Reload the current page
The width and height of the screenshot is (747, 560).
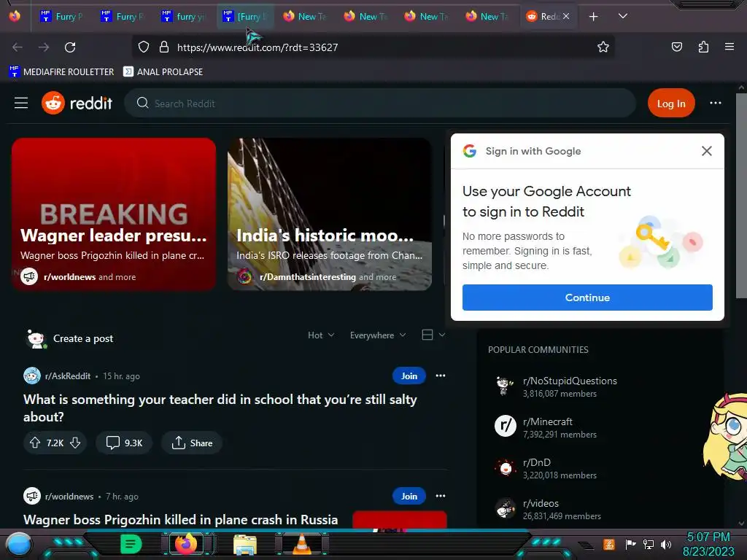[70, 47]
